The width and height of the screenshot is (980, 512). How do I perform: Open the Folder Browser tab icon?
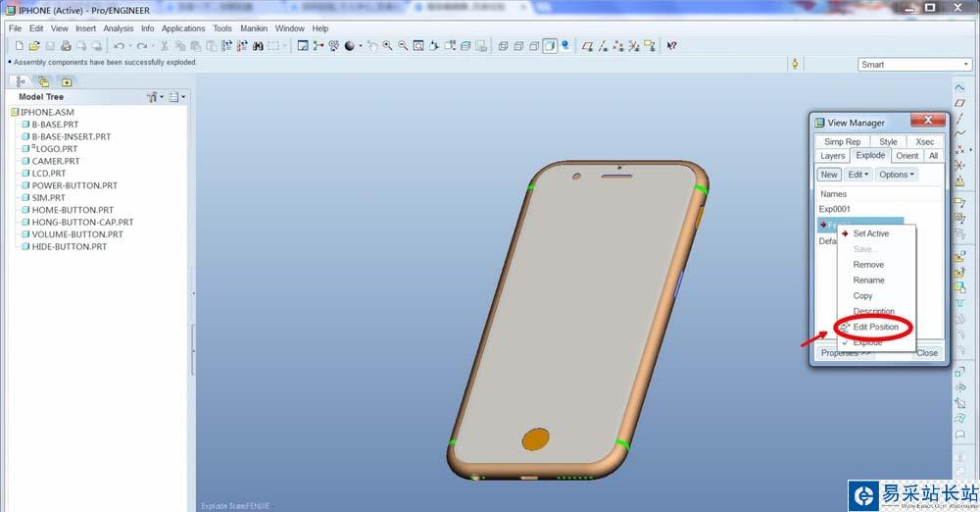[43, 81]
